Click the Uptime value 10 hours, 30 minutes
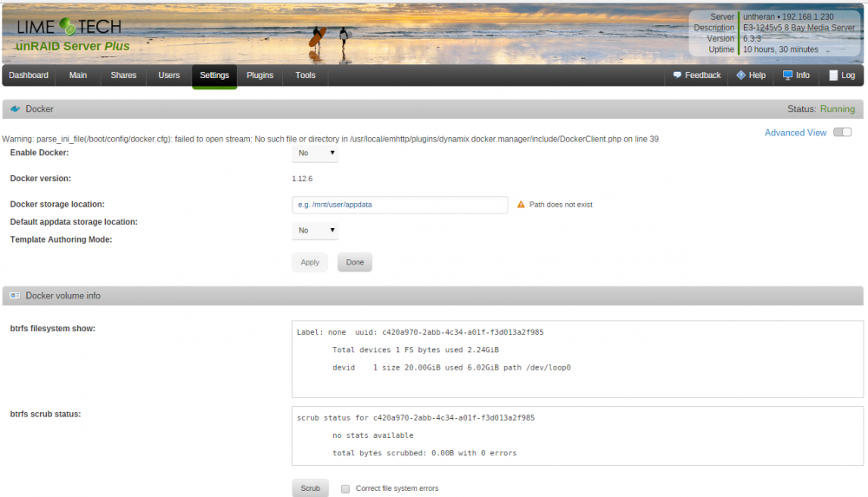 click(780, 49)
